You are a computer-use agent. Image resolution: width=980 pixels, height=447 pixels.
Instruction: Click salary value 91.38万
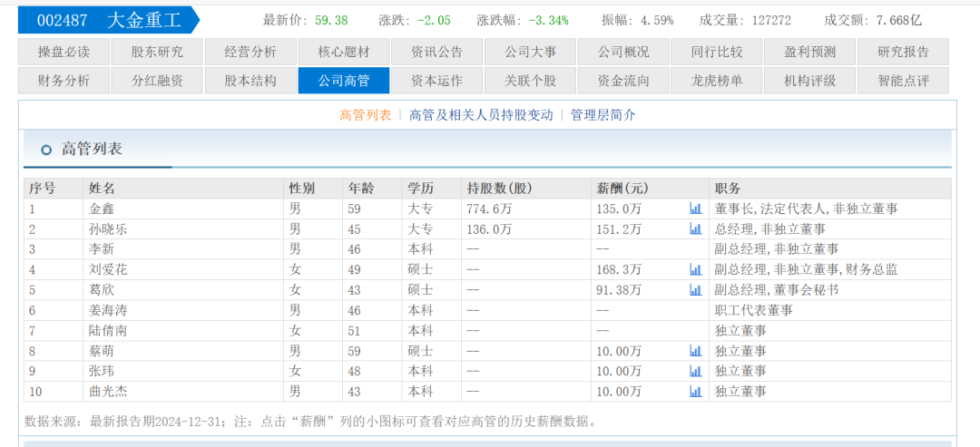(619, 289)
